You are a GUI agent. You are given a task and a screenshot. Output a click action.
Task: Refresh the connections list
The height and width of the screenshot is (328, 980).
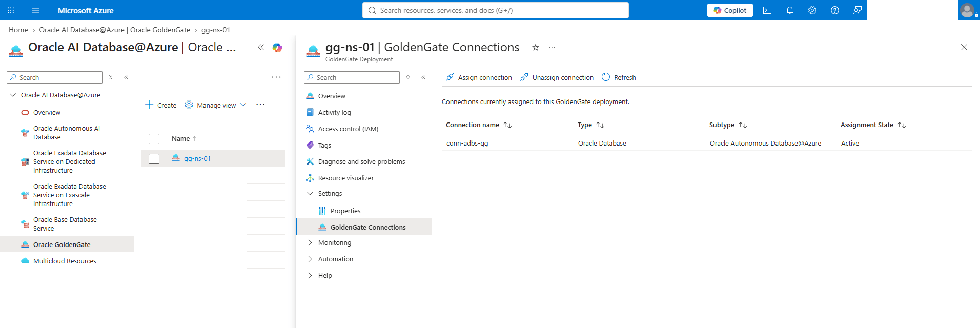tap(619, 77)
